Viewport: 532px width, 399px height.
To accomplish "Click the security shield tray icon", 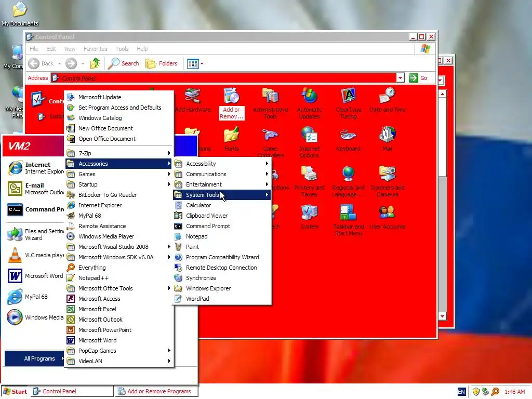I will 476,392.
